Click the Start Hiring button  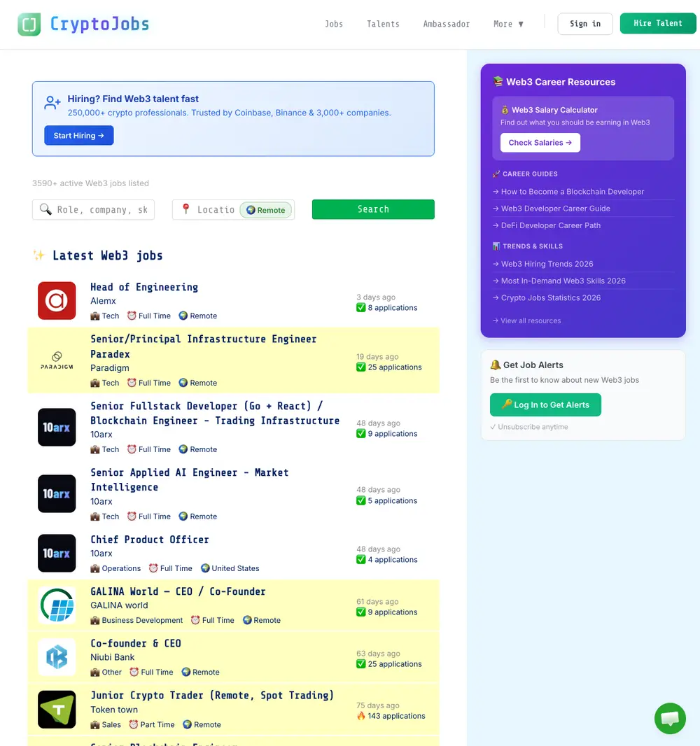click(x=79, y=136)
